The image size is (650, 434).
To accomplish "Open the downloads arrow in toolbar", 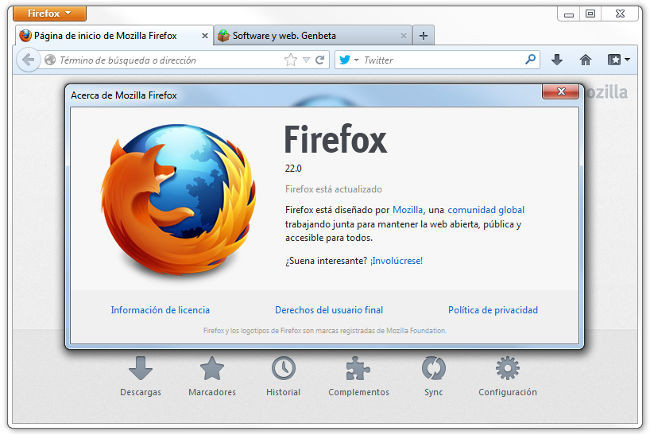I will (x=557, y=60).
